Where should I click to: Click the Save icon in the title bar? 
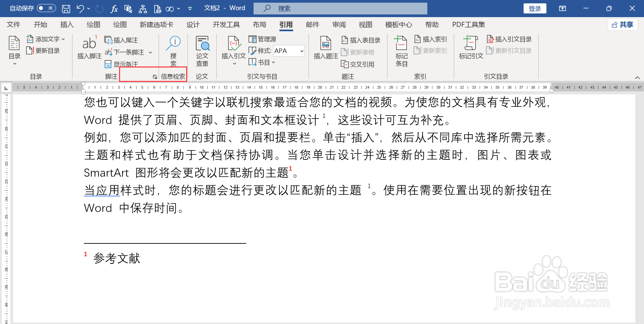pos(66,9)
